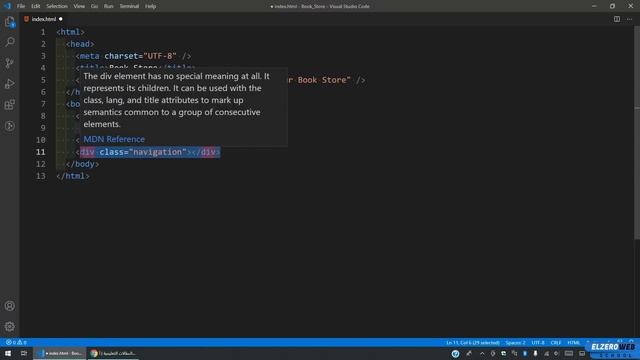
Task: Open the Source Control view
Action: pos(10,63)
